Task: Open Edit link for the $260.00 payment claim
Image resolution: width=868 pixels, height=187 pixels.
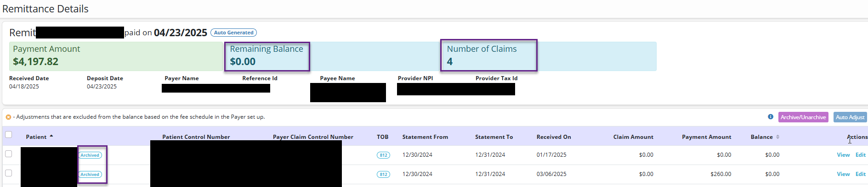Action: coord(860,174)
